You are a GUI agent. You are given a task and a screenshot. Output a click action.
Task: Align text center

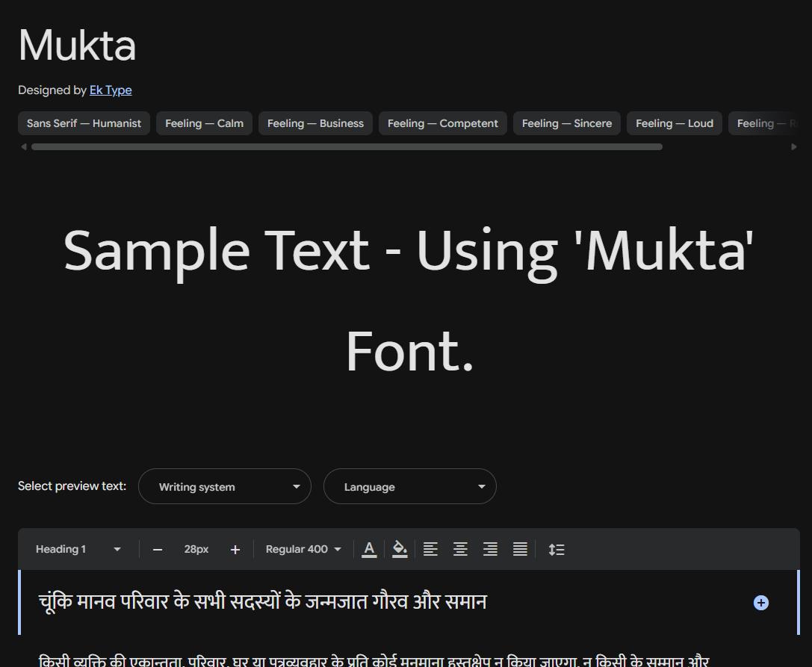pyautogui.click(x=460, y=549)
